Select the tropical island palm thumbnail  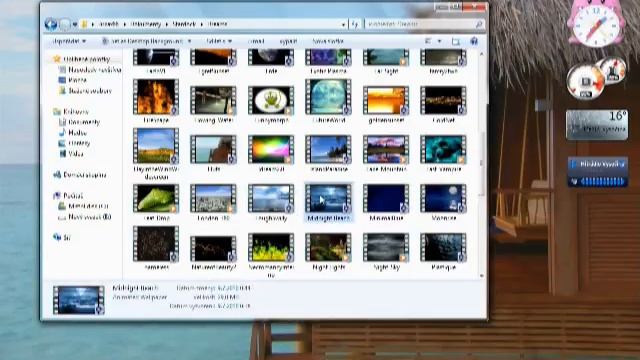pyautogui.click(x=329, y=149)
